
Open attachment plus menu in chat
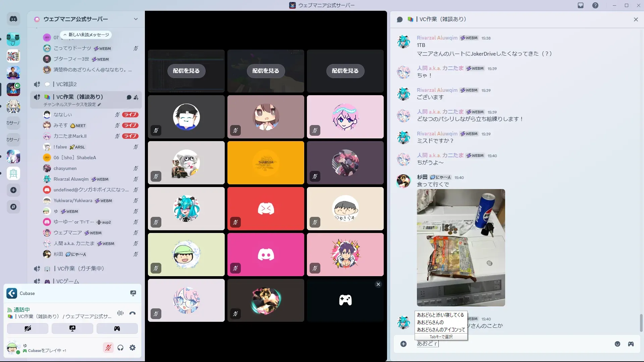coord(404,344)
